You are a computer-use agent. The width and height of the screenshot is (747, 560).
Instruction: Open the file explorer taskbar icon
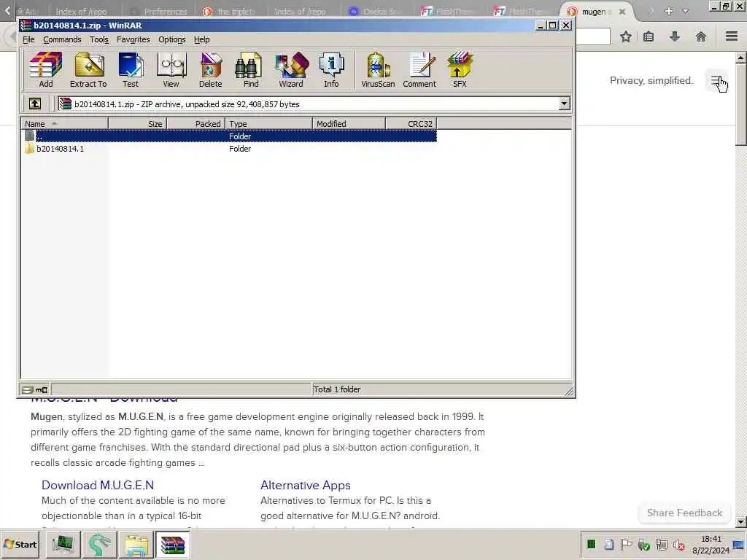coord(136,545)
